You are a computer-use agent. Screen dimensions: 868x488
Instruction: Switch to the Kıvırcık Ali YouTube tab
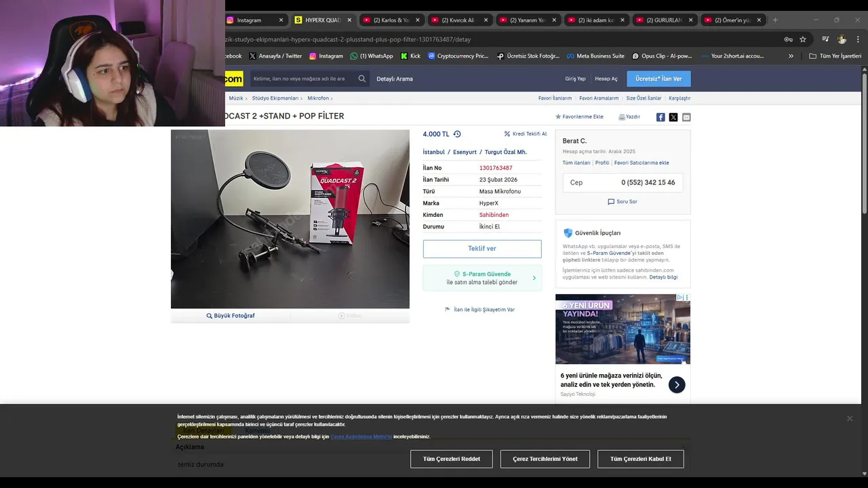click(460, 20)
